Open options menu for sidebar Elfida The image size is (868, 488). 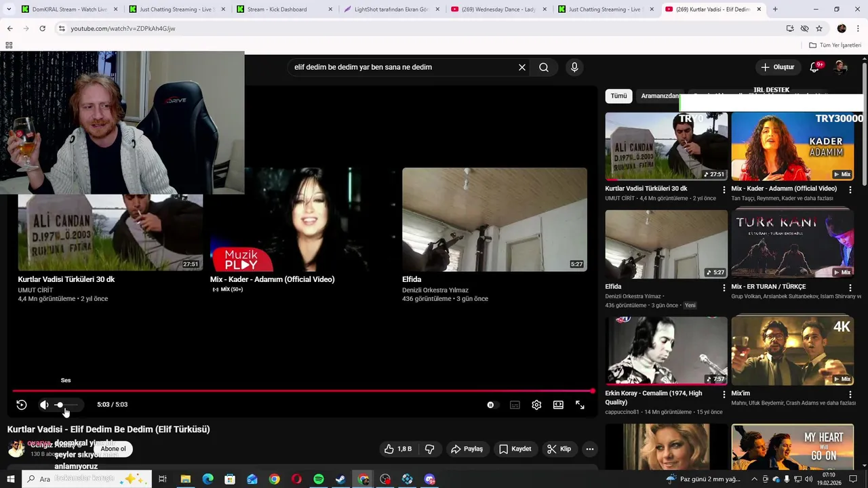pyautogui.click(x=724, y=287)
